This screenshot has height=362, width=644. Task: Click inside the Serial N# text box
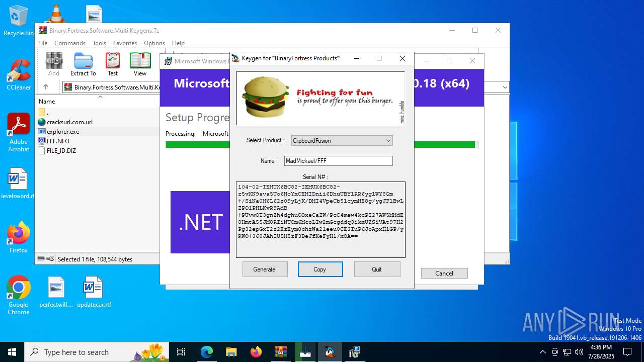tap(320, 220)
